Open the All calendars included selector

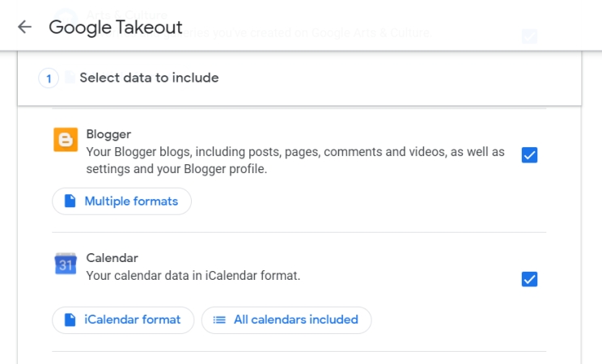286,320
